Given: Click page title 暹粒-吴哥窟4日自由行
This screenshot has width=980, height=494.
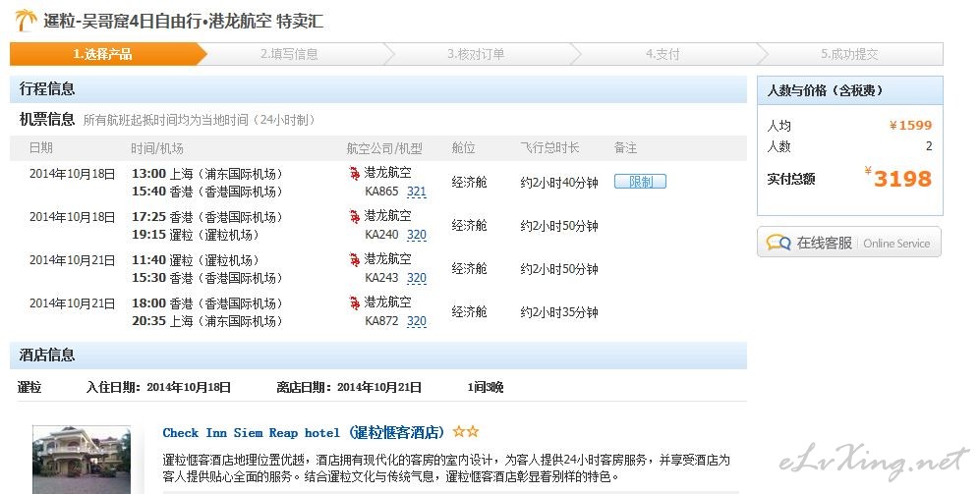Looking at the screenshot, I should (184, 21).
